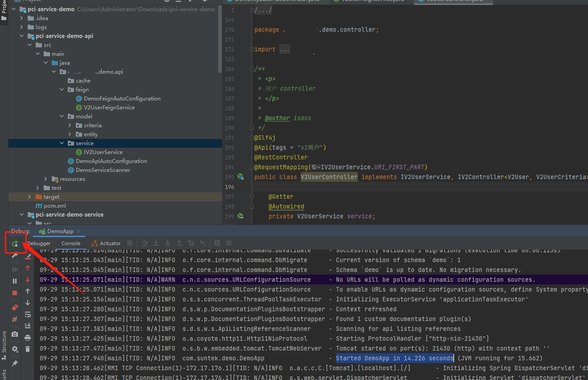Print console output with printer icon
Screen dimensions: 588x380
point(28,338)
